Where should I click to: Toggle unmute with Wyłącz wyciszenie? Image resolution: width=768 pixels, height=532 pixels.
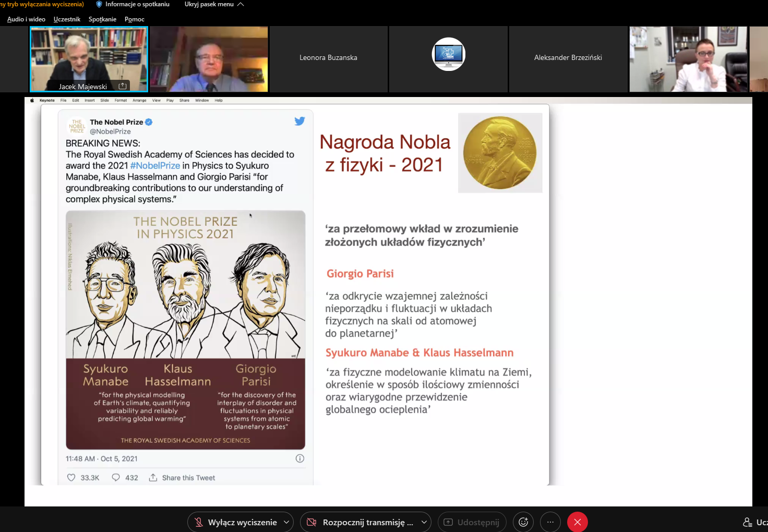242,522
